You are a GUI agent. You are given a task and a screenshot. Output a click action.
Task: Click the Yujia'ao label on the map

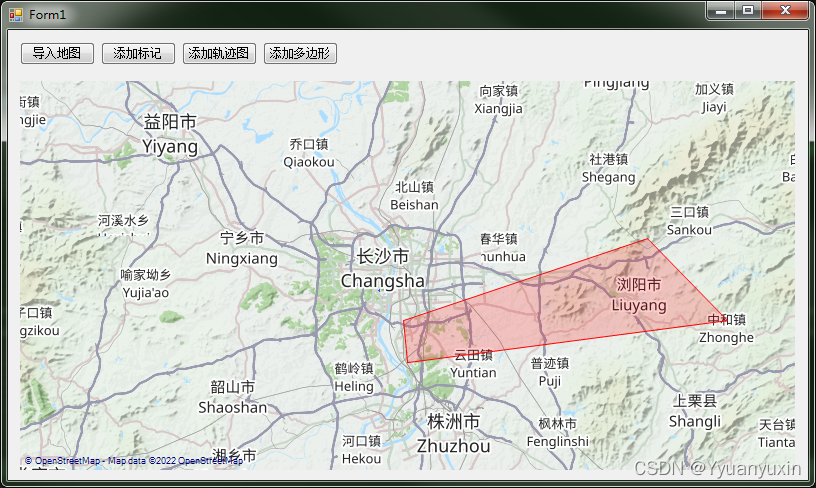(146, 284)
